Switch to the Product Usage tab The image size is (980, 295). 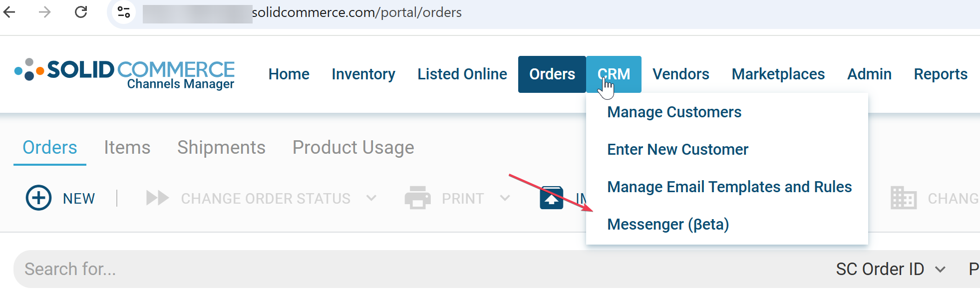click(353, 148)
